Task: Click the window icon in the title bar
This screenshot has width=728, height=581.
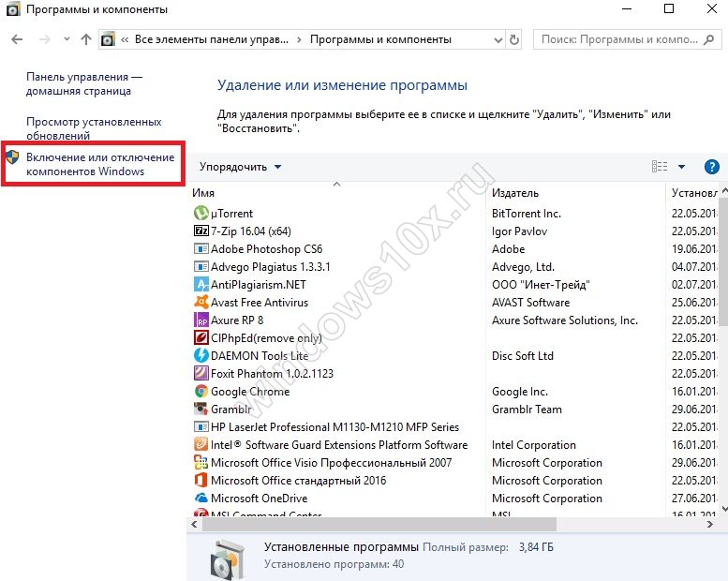Action: (x=12, y=8)
